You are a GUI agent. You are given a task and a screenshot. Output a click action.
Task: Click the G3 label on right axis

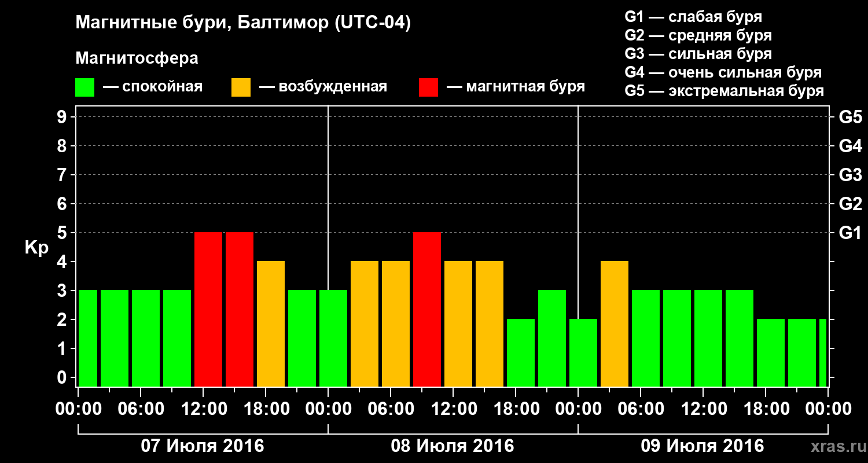(850, 175)
